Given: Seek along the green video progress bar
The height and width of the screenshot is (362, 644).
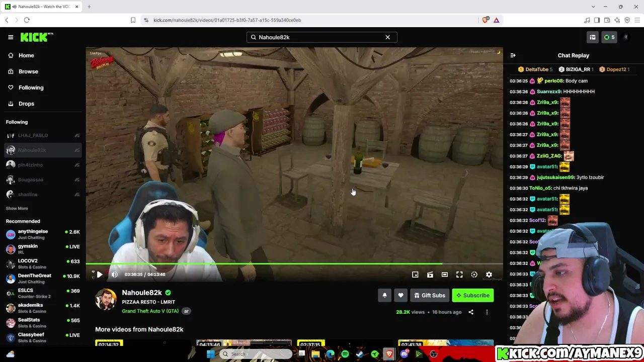Looking at the screenshot, I should click(x=294, y=263).
